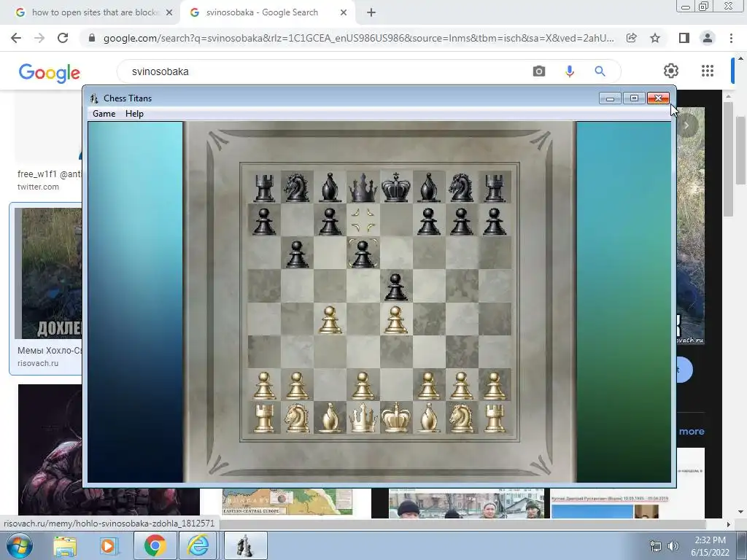
Task: Select the black queen on the top rank
Action: click(x=363, y=187)
